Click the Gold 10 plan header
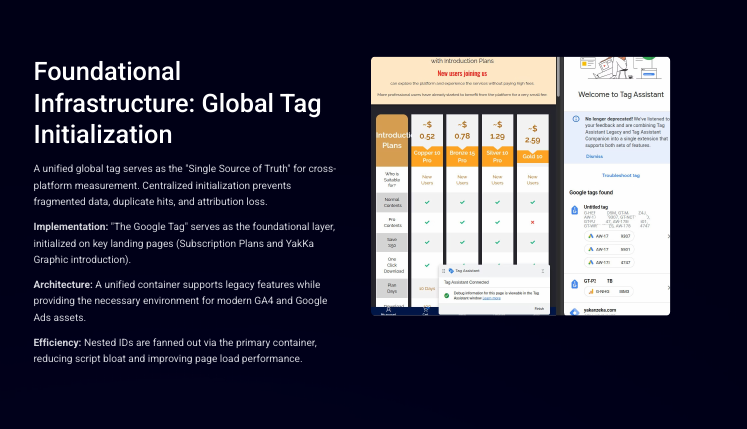The image size is (747, 429). click(x=533, y=156)
